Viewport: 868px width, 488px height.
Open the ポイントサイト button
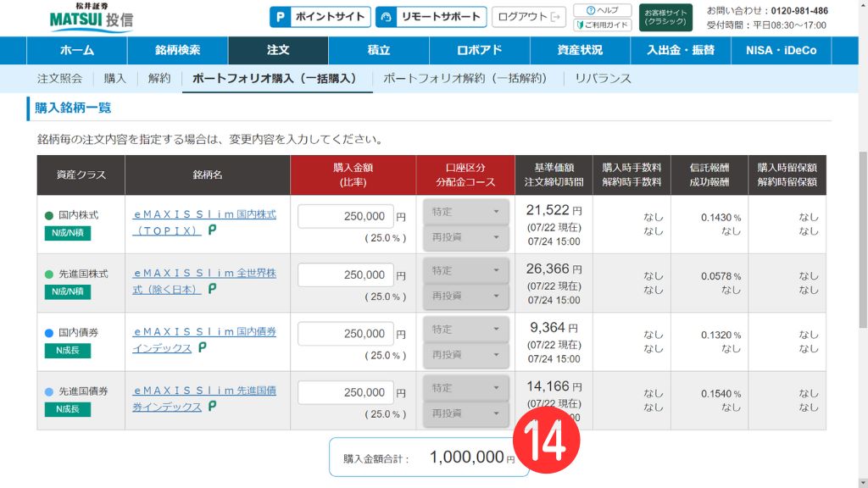[320, 17]
